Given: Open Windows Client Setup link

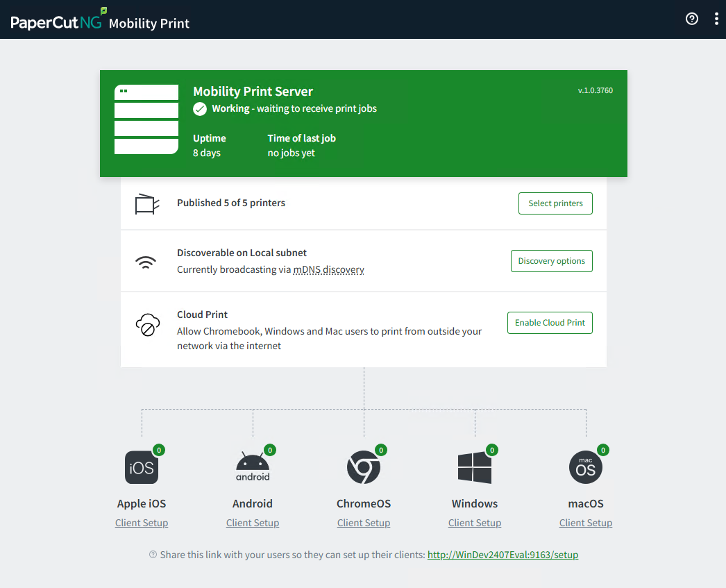Looking at the screenshot, I should tap(475, 523).
